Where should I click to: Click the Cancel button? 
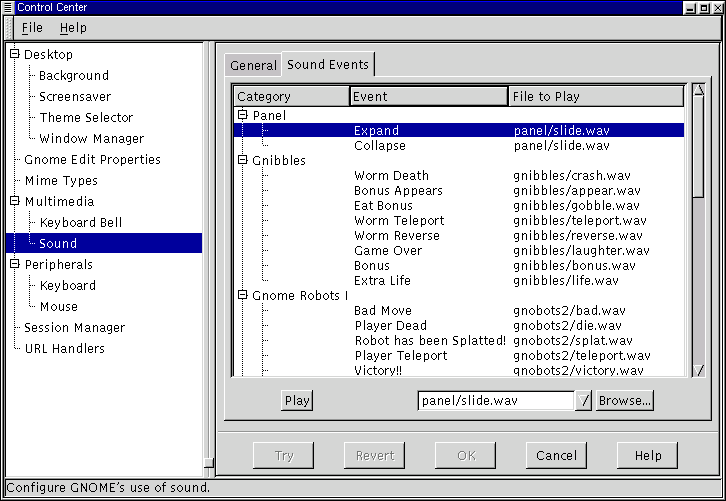pos(556,455)
